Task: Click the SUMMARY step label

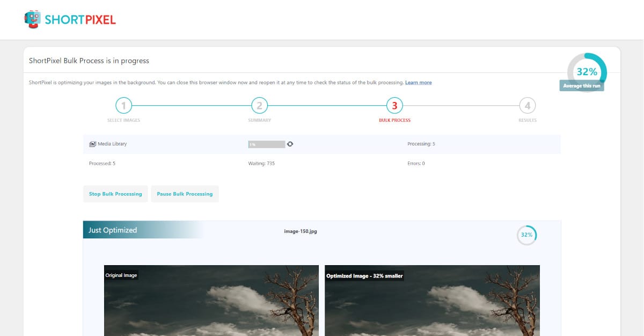Action: click(x=259, y=120)
